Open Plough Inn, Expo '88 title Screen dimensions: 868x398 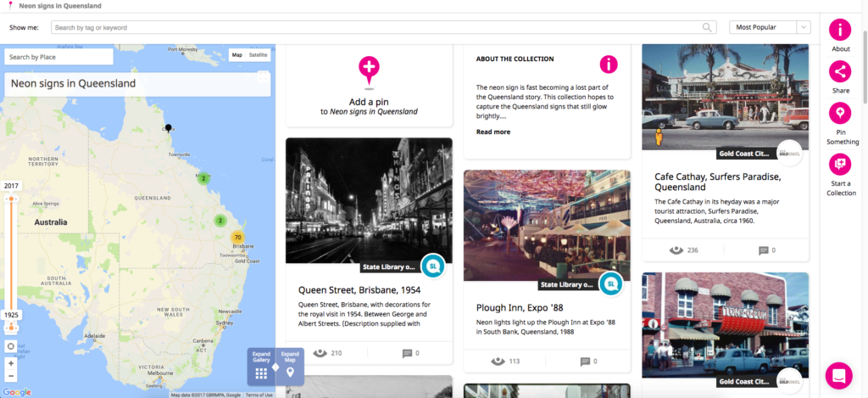520,308
